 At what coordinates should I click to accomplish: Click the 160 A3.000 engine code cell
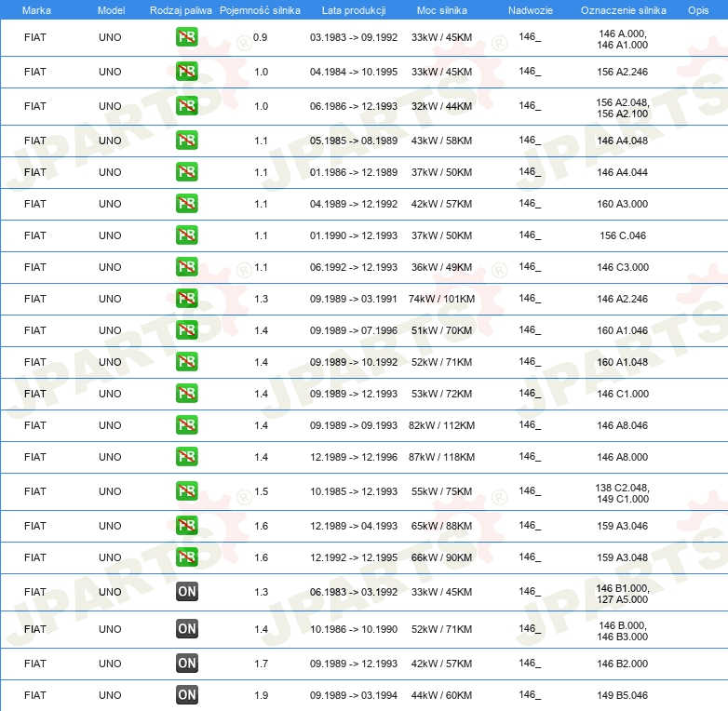pyautogui.click(x=623, y=204)
